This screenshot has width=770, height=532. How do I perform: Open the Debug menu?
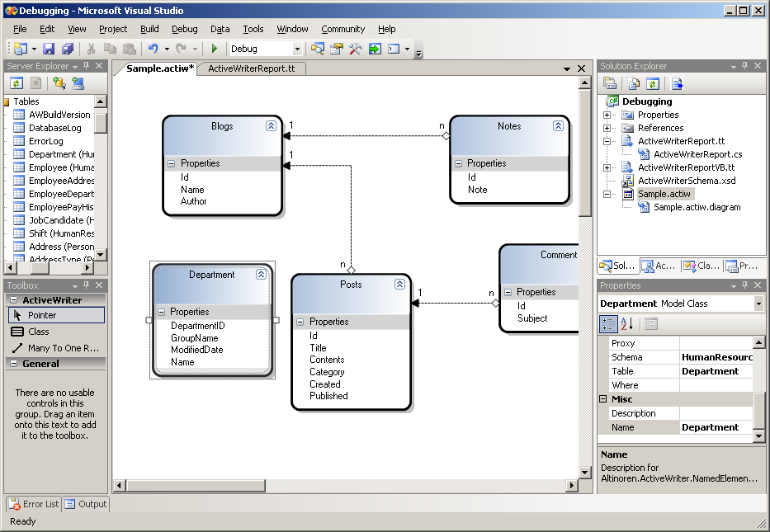pyautogui.click(x=185, y=29)
